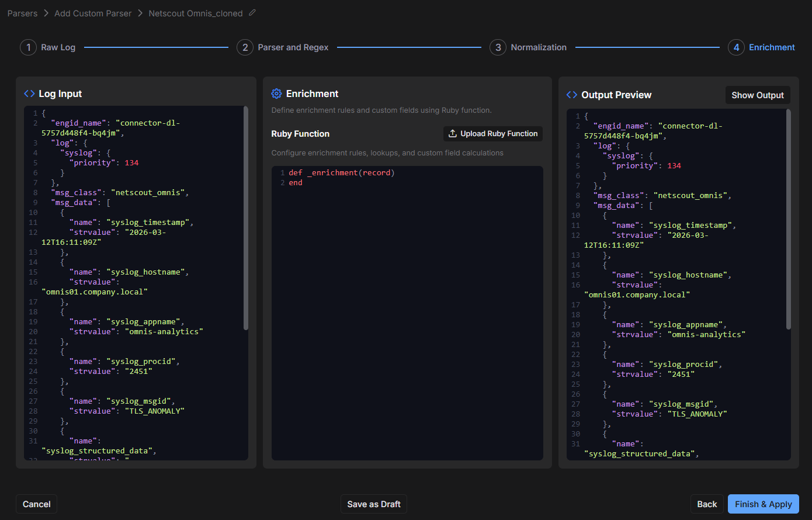This screenshot has width=812, height=520.
Task: Click Finish & Apply button
Action: (x=763, y=504)
